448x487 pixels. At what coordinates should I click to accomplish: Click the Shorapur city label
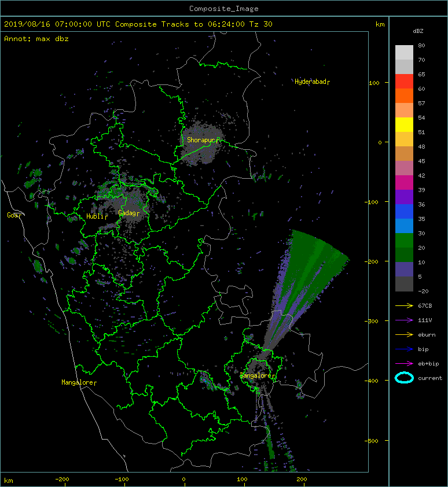(x=203, y=140)
